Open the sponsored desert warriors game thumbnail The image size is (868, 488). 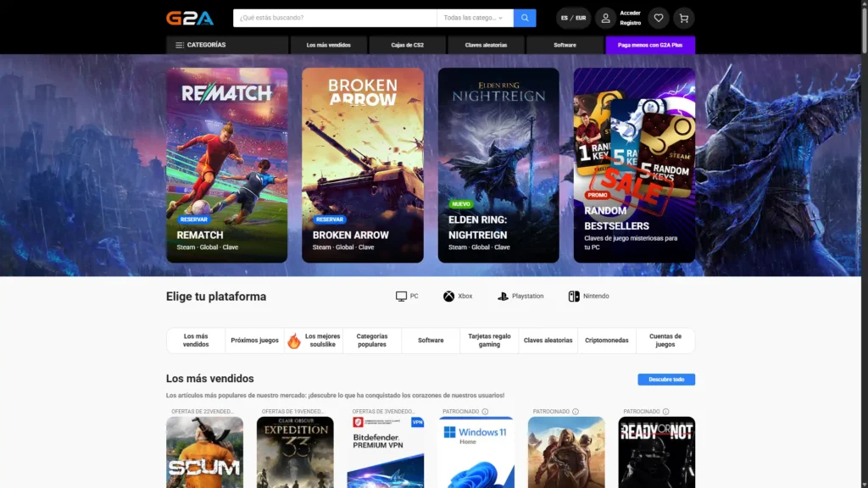(566, 452)
